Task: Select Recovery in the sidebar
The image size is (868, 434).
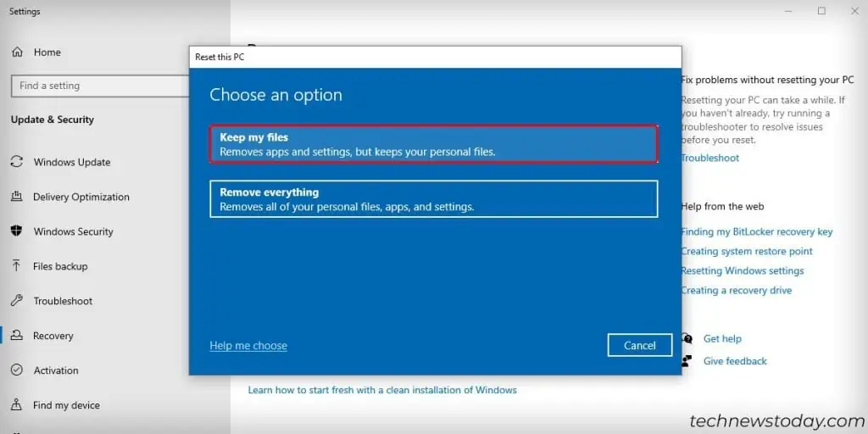Action: (53, 336)
